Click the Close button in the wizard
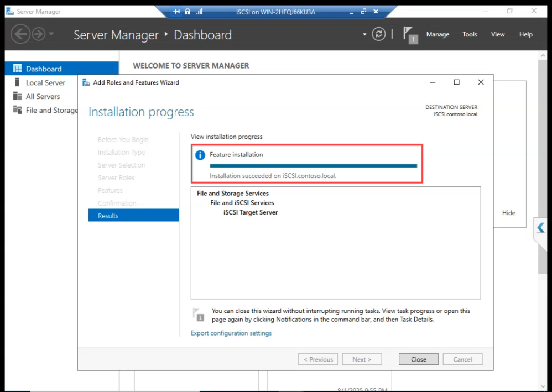The image size is (552, 392). (x=418, y=359)
